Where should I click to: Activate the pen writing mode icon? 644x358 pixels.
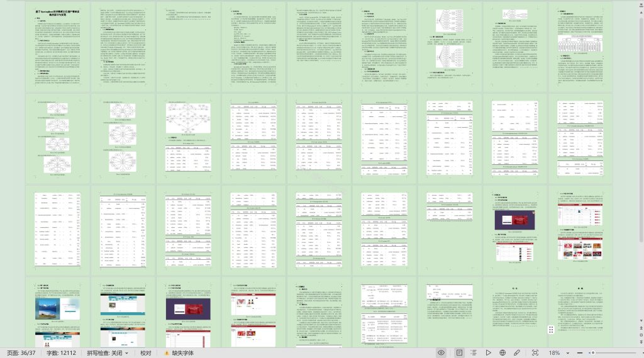517,353
